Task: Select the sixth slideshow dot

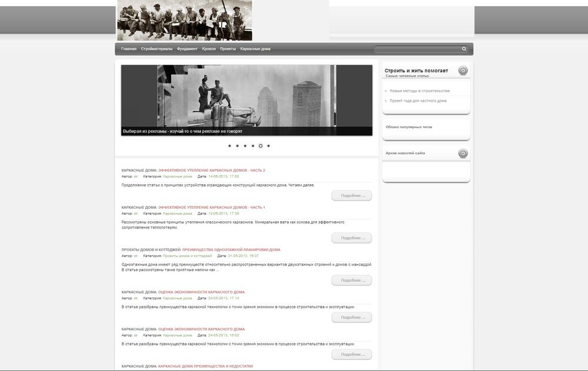Action: (269, 146)
